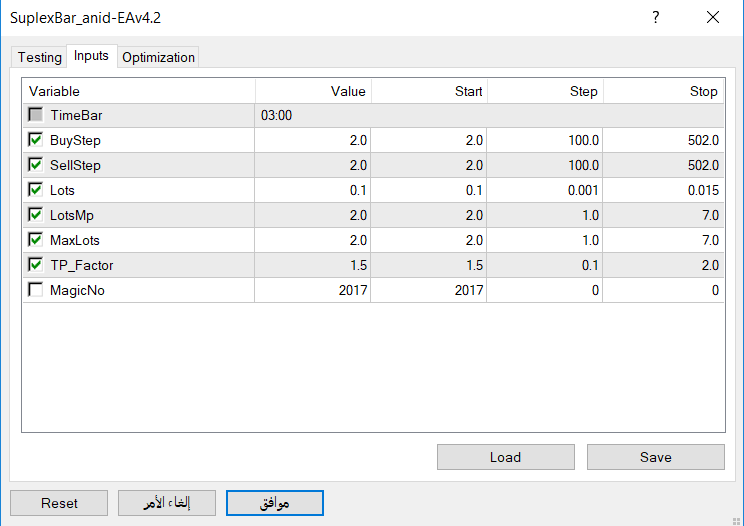
Task: Click the Save button
Action: pyautogui.click(x=655, y=457)
